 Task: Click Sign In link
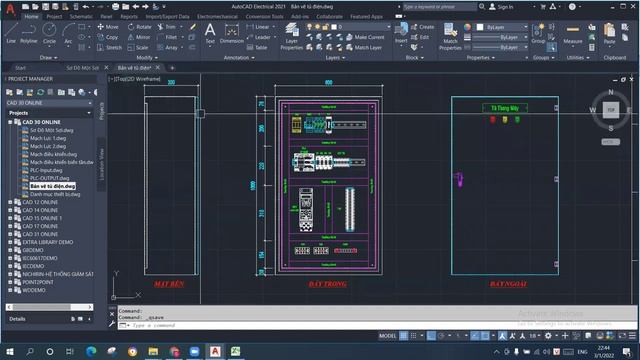501,7
